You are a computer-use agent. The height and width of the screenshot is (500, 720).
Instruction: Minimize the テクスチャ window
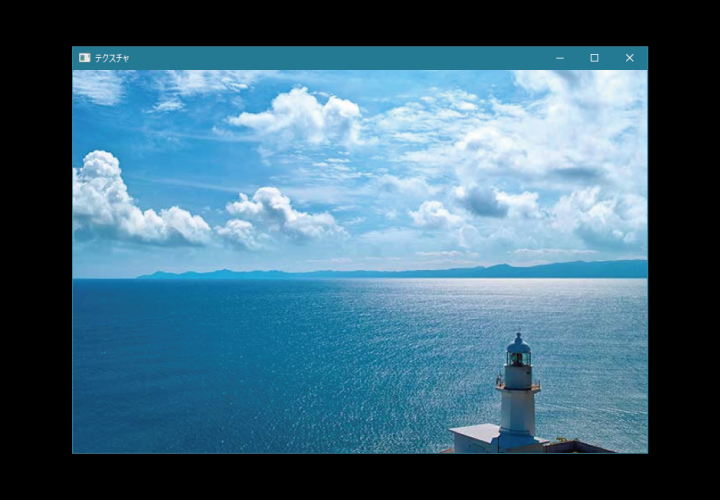pos(560,58)
